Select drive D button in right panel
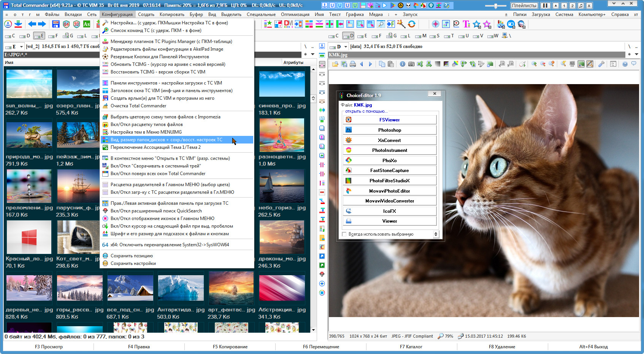644x354 pixels. point(348,36)
